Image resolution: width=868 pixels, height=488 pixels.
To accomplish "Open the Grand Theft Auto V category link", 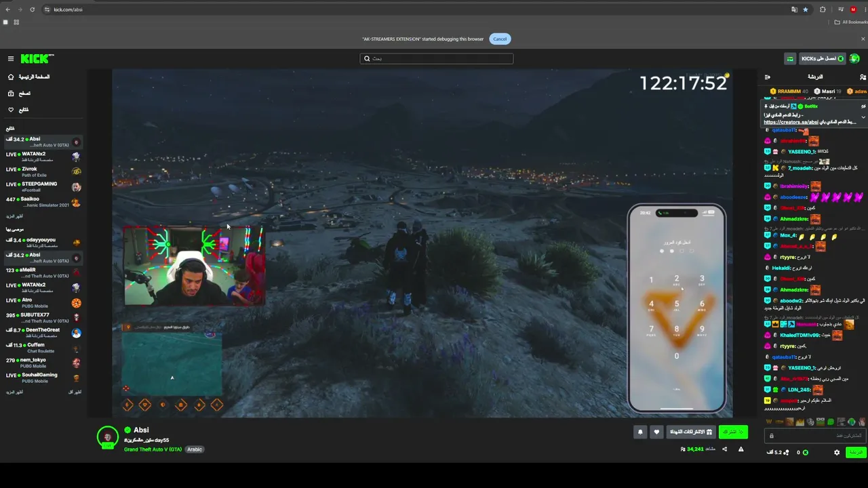I will pyautogui.click(x=153, y=449).
